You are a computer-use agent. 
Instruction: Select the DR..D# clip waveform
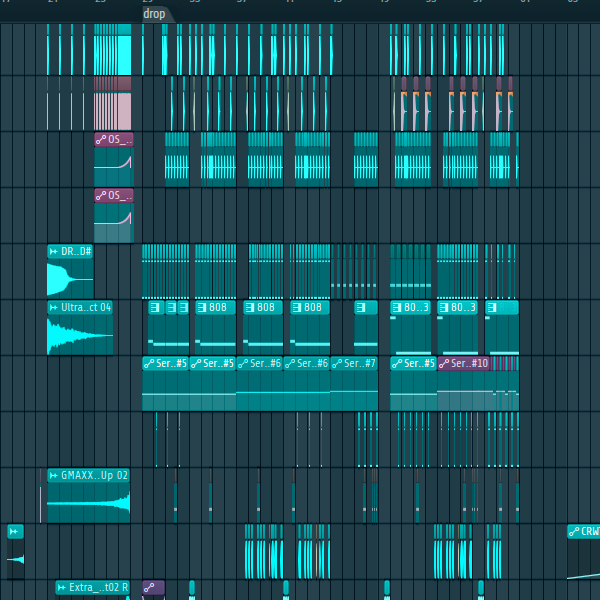[x=70, y=280]
